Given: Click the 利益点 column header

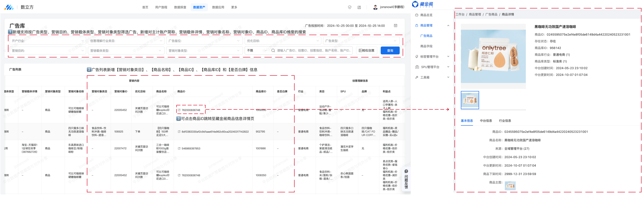Looking at the screenshot, I should [386, 91].
